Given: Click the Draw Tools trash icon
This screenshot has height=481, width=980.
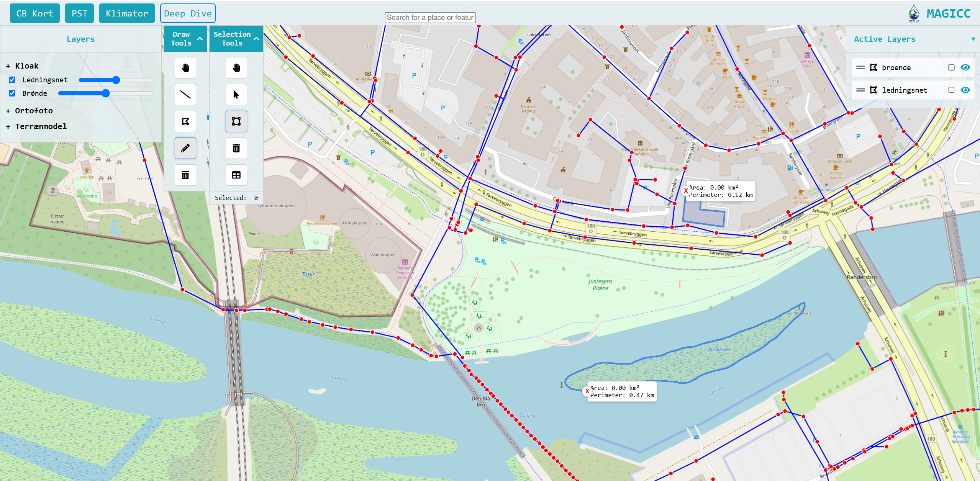Looking at the screenshot, I should (x=185, y=175).
